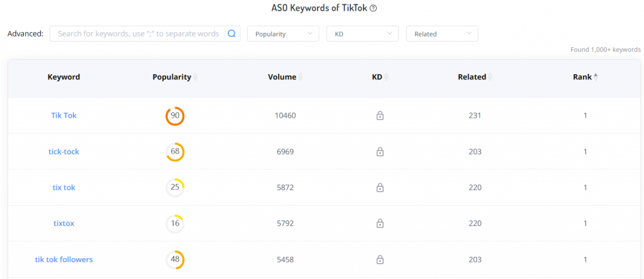Click lock icon in tik tok followers row
Screen dimensions: 644x279
[x=380, y=259]
